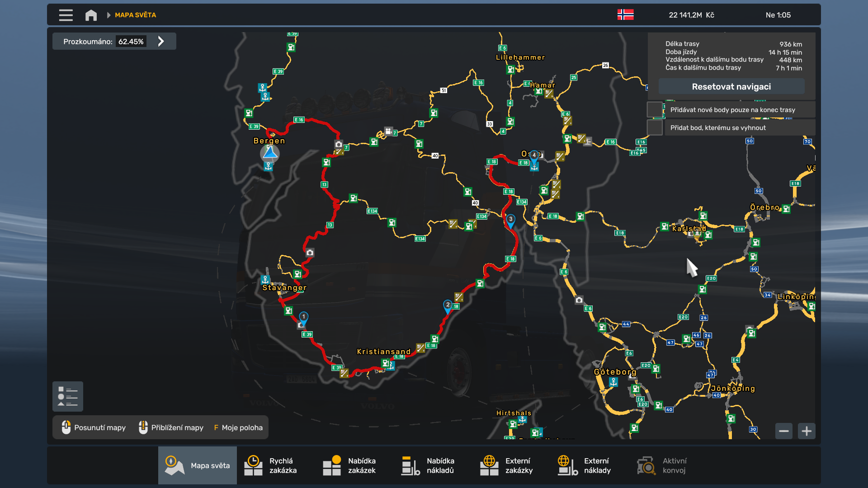Click Oslo waypoint marker 4

pos(534,156)
